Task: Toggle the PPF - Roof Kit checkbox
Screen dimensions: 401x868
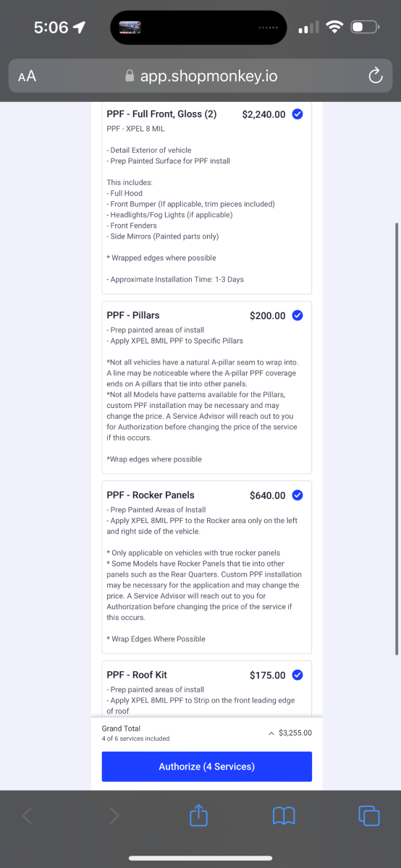Action: (297, 675)
